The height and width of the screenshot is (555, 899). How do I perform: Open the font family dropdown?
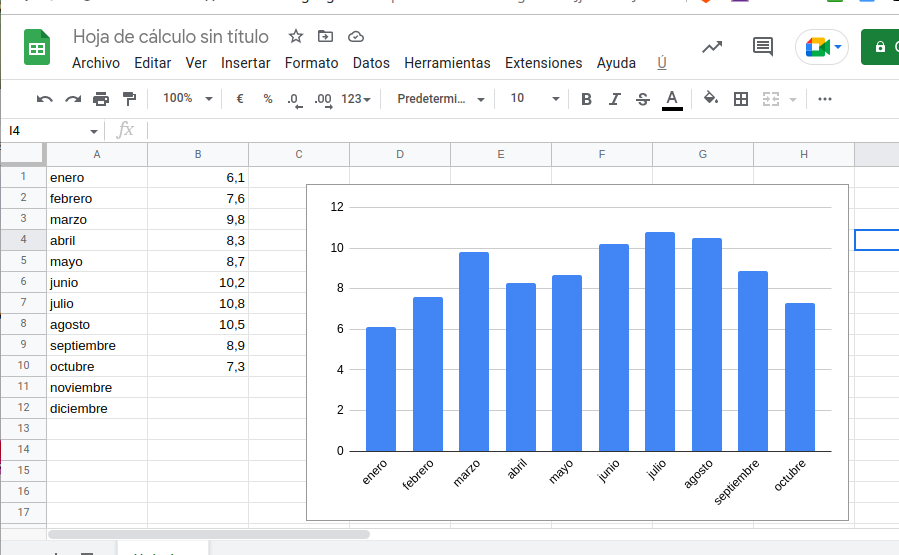pyautogui.click(x=441, y=99)
